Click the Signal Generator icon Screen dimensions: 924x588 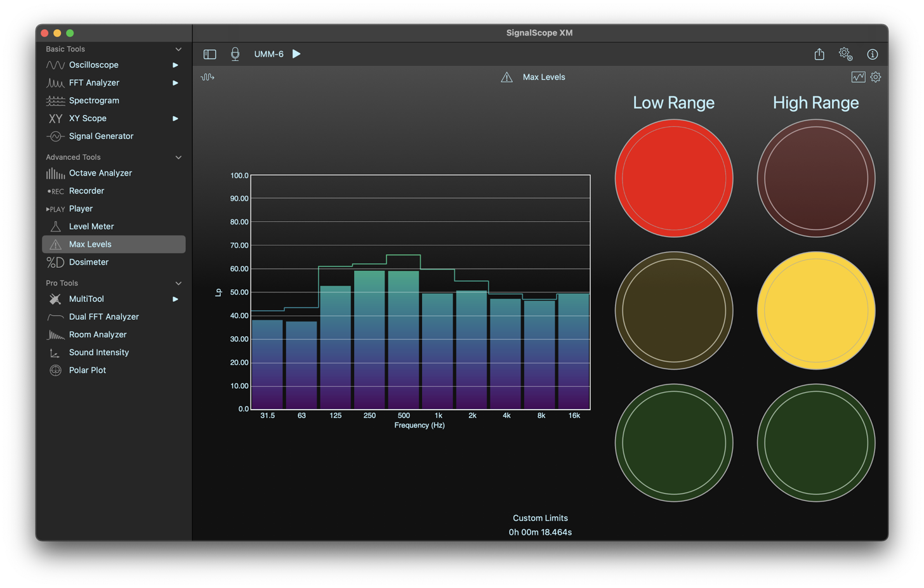pos(55,136)
